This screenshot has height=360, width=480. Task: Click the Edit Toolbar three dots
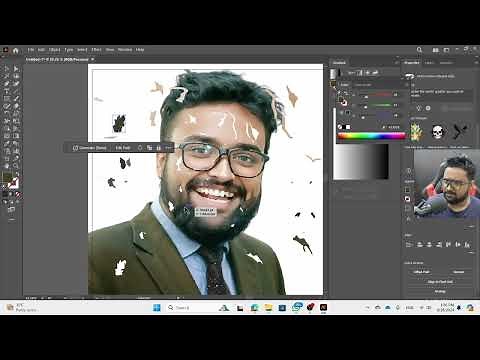click(x=11, y=220)
